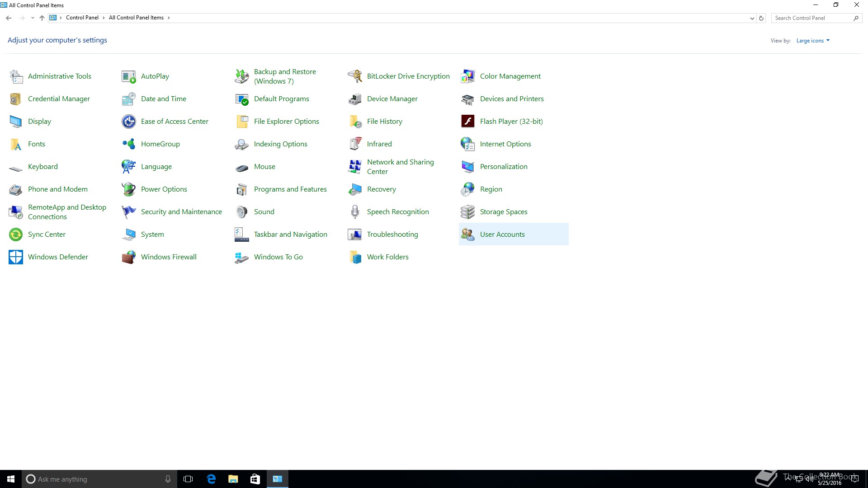Refresh the Control Panel view

point(761,18)
